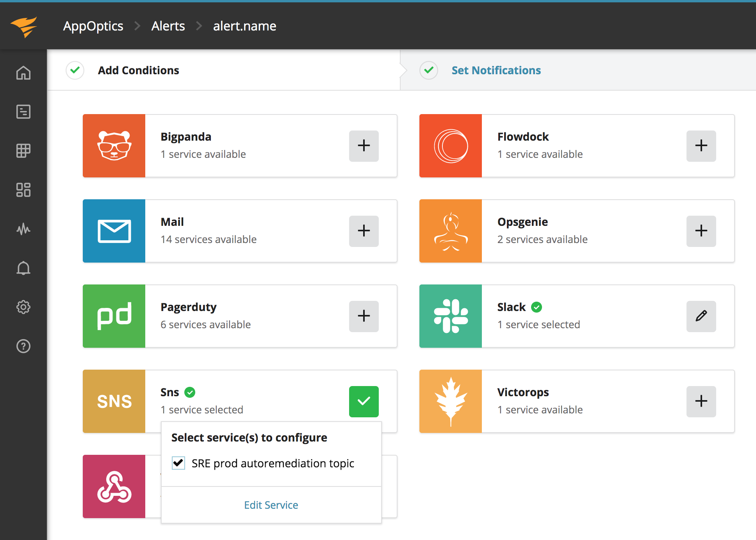The height and width of the screenshot is (540, 756).
Task: Switch to the Add Conditions step
Action: pos(138,70)
